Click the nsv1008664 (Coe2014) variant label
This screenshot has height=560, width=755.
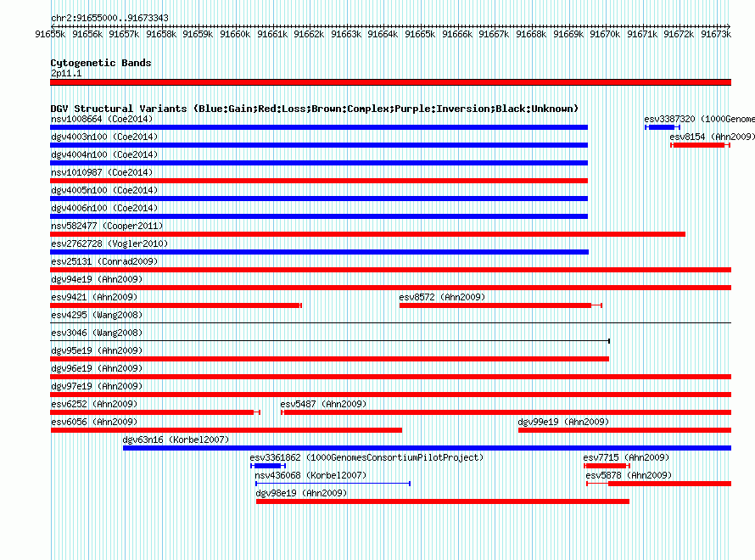(x=102, y=119)
